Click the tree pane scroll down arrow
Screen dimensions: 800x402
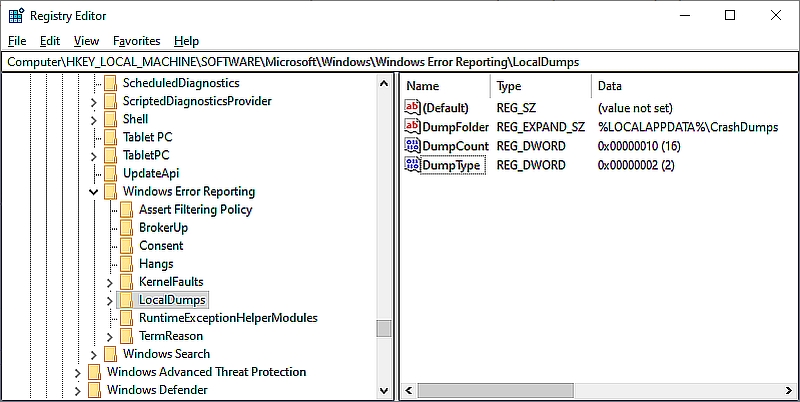click(x=384, y=391)
